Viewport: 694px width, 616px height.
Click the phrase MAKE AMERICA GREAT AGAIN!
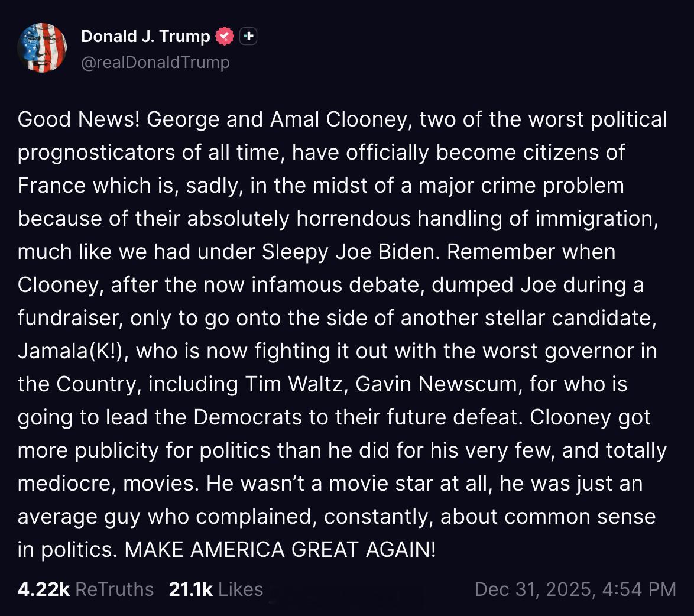[x=280, y=550]
